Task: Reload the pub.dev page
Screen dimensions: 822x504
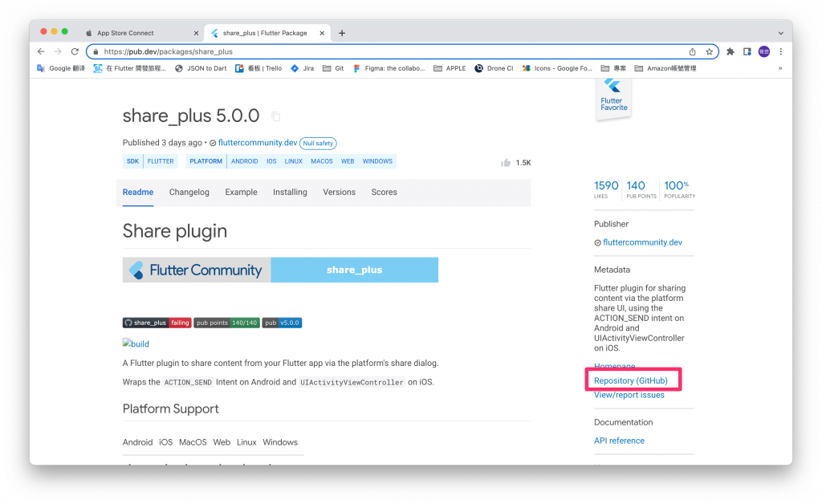Action: tap(75, 51)
